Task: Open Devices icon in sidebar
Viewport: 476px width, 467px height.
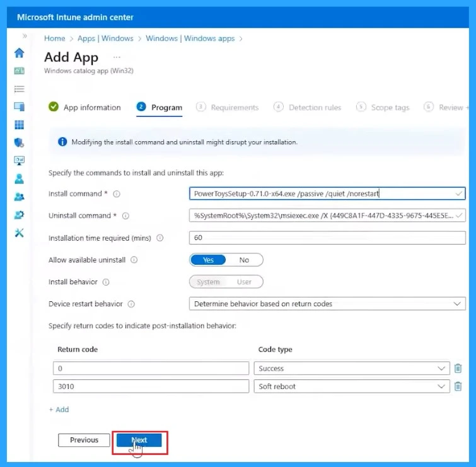Action: pos(19,107)
